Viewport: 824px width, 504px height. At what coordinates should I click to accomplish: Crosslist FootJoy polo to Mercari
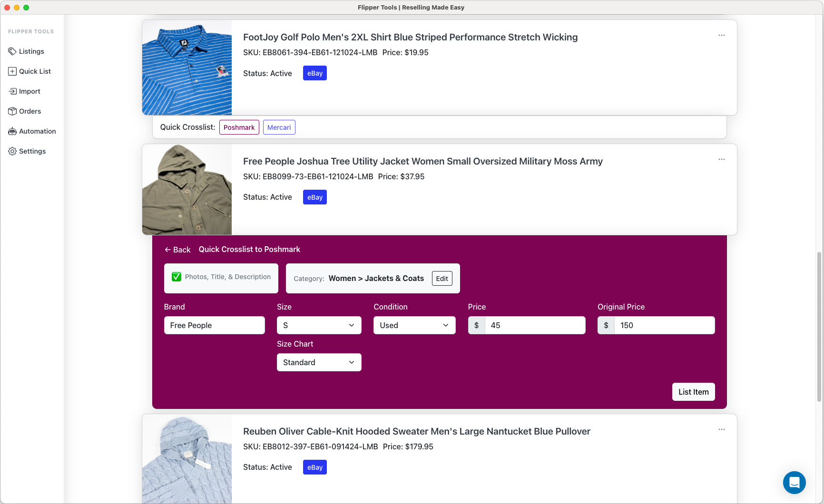click(279, 127)
